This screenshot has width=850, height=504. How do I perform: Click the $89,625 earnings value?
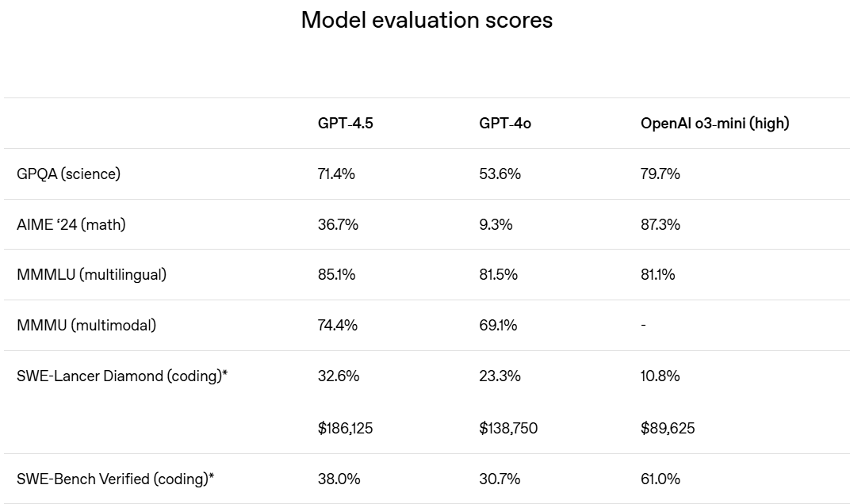(x=668, y=428)
